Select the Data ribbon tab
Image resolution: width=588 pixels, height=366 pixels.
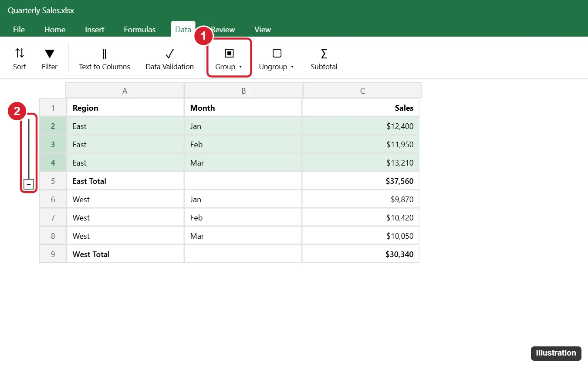point(183,30)
